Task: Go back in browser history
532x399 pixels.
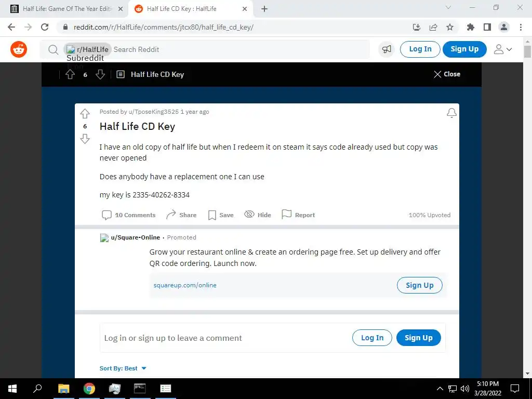Action: pos(11,27)
